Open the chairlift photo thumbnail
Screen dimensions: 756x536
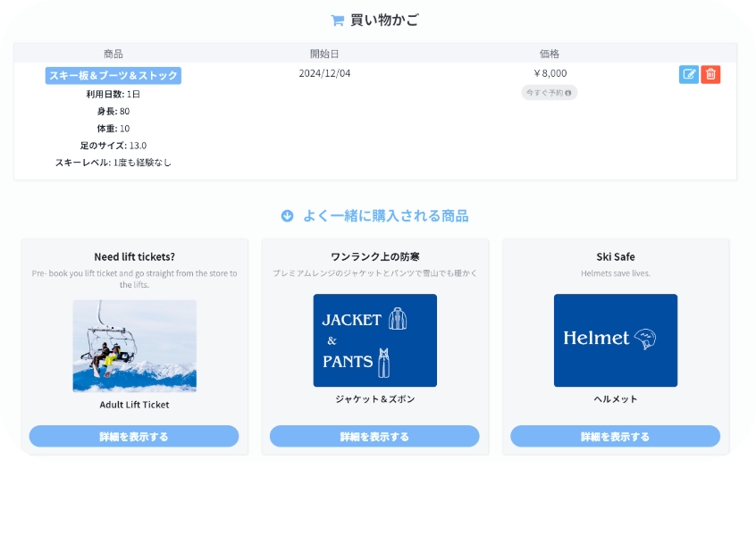(x=135, y=346)
